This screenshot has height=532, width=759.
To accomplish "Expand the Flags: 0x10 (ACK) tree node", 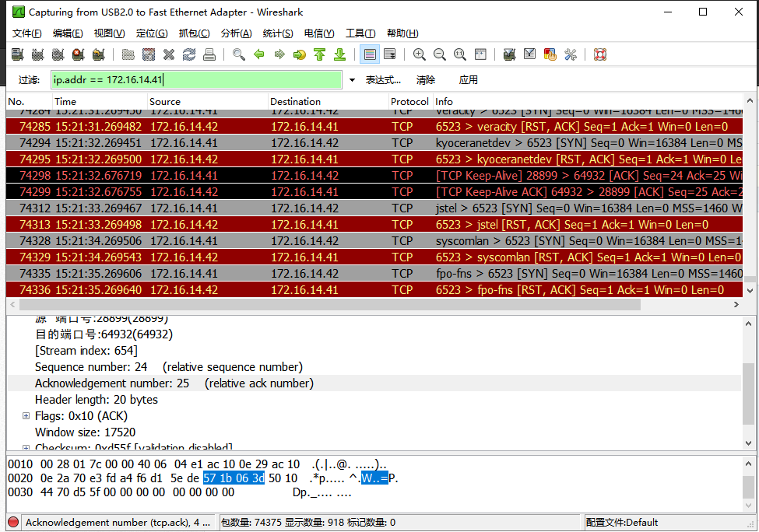I will 26,416.
